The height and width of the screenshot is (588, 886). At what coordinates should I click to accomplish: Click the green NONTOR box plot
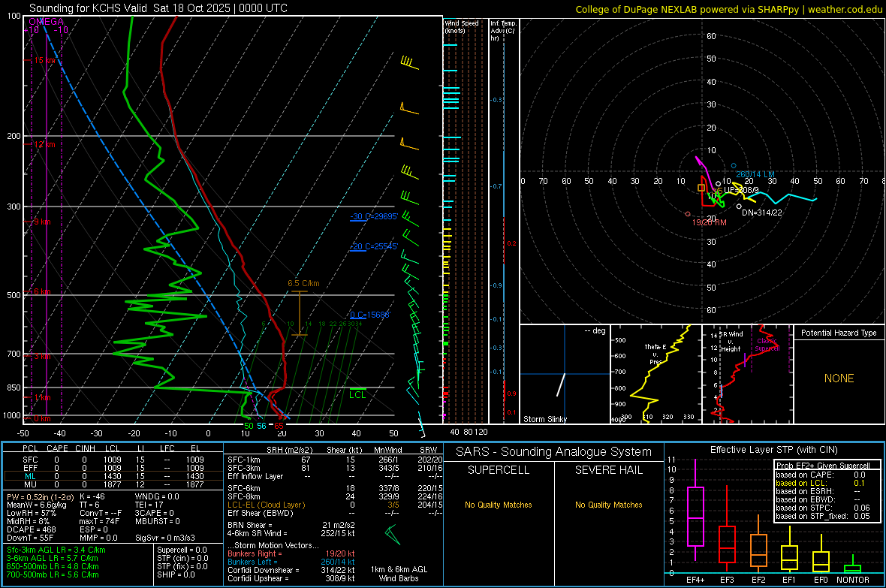pyautogui.click(x=852, y=564)
